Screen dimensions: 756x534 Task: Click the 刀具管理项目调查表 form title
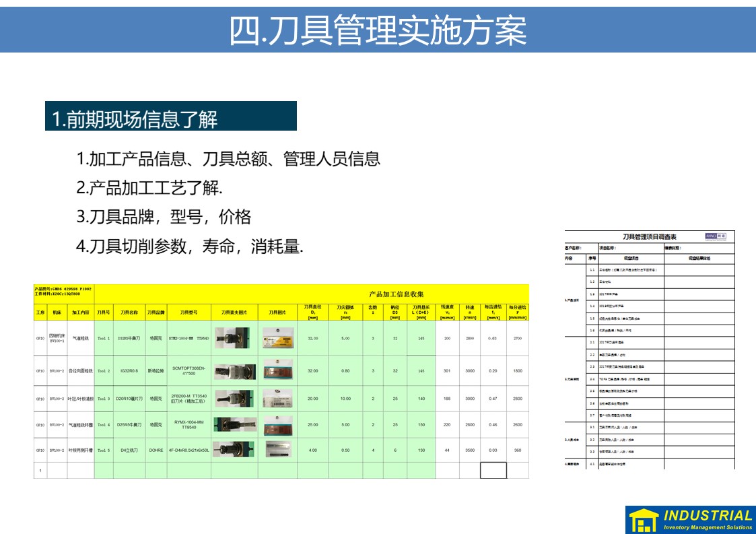point(649,237)
